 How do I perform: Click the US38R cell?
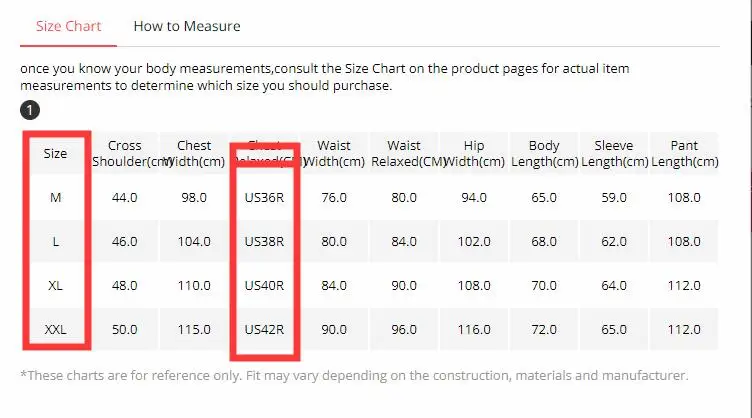(264, 242)
